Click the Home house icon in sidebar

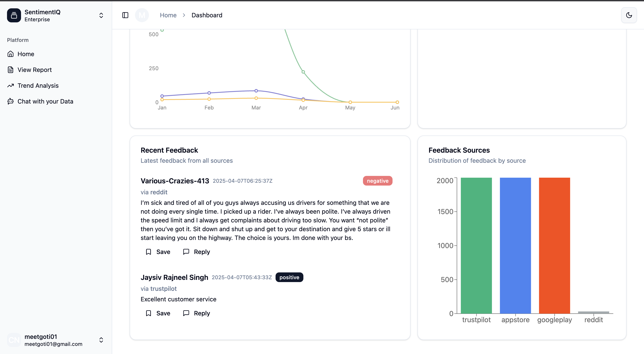coord(11,54)
